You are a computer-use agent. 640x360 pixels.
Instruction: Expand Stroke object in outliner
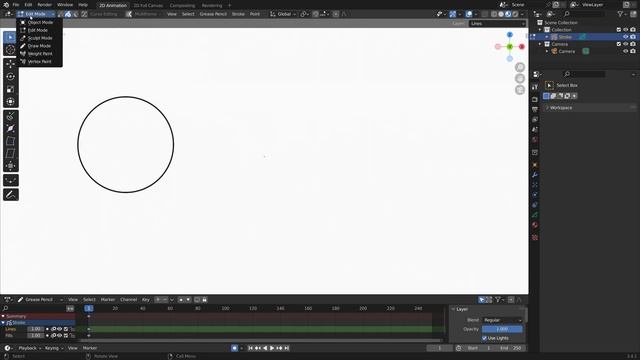click(547, 37)
